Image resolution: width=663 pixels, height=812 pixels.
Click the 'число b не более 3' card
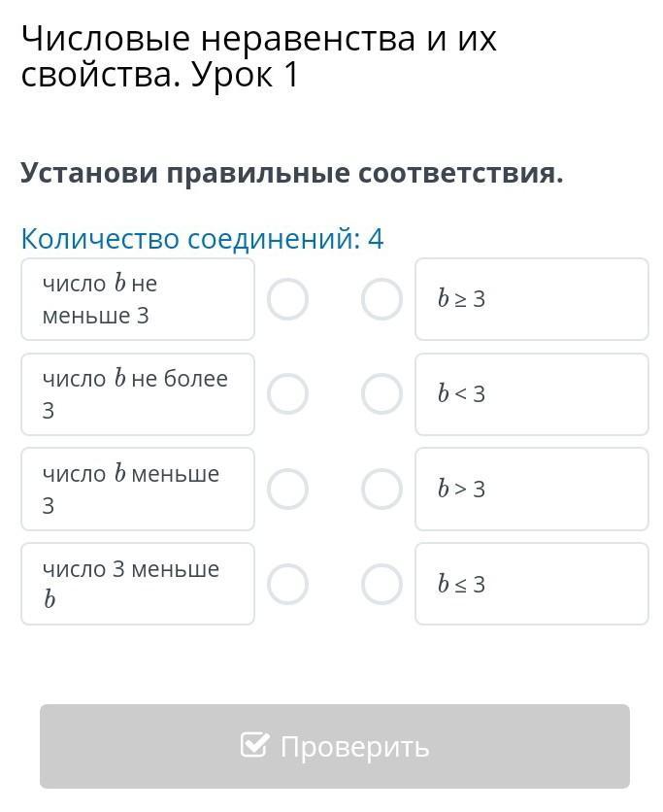click(138, 394)
